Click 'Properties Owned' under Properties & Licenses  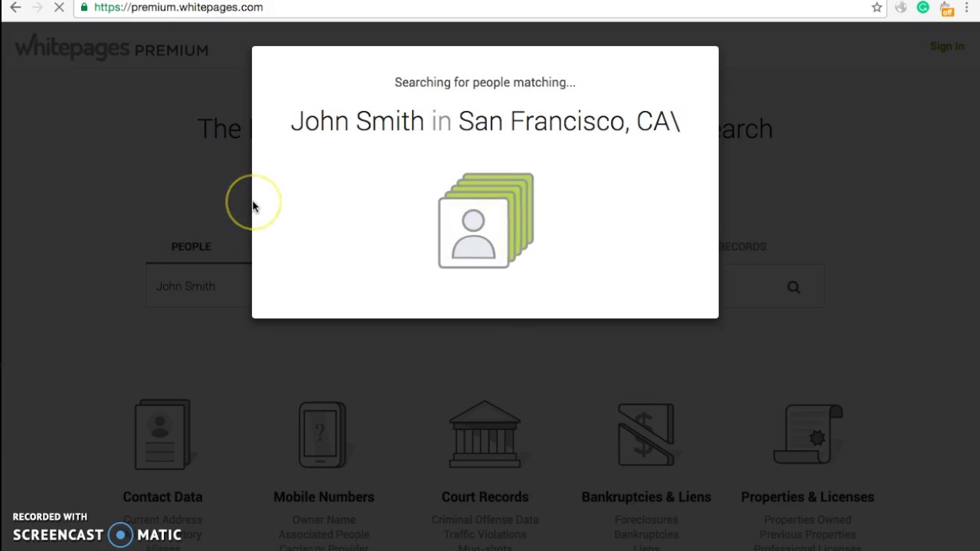808,520
